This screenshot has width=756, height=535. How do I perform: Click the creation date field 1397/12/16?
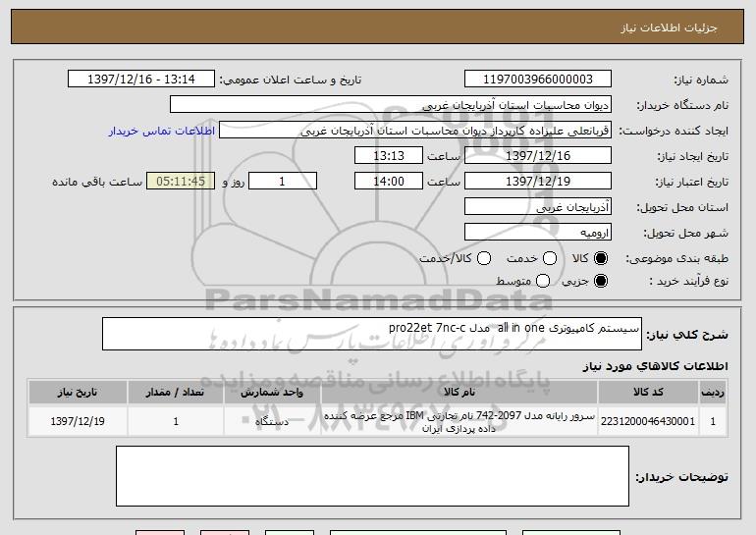538,156
